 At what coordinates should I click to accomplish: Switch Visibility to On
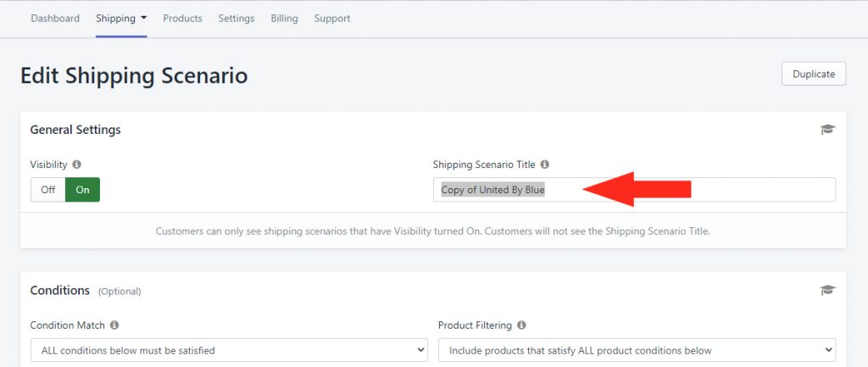pyautogui.click(x=82, y=189)
